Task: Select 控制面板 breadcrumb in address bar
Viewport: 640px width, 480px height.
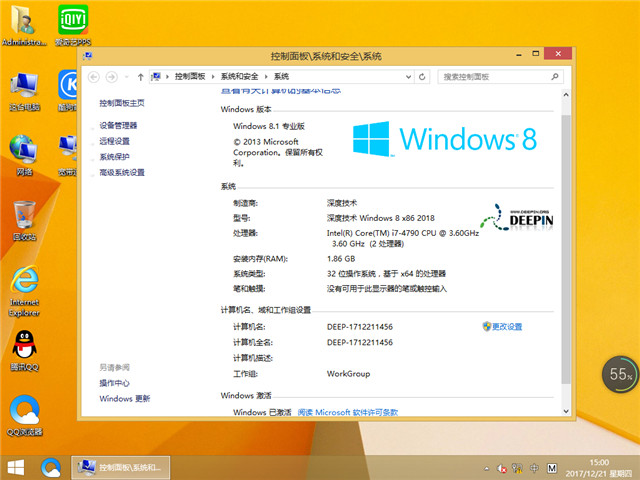Action: coord(190,76)
